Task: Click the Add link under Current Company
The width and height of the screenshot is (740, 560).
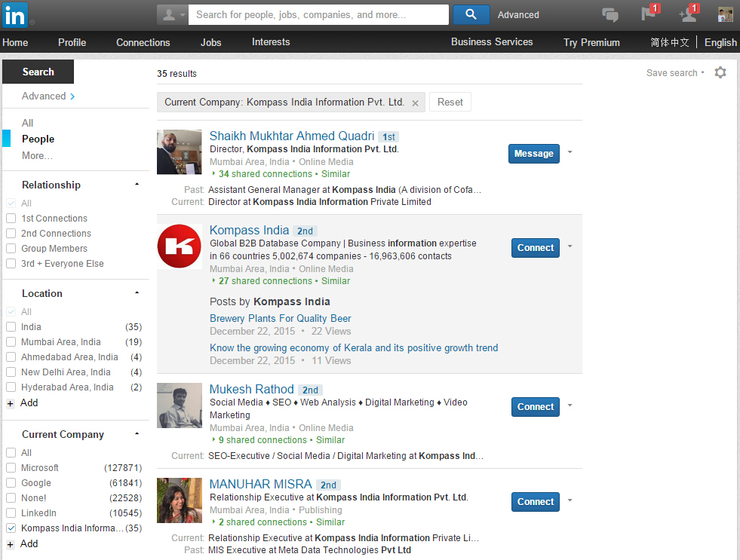Action: pyautogui.click(x=29, y=543)
